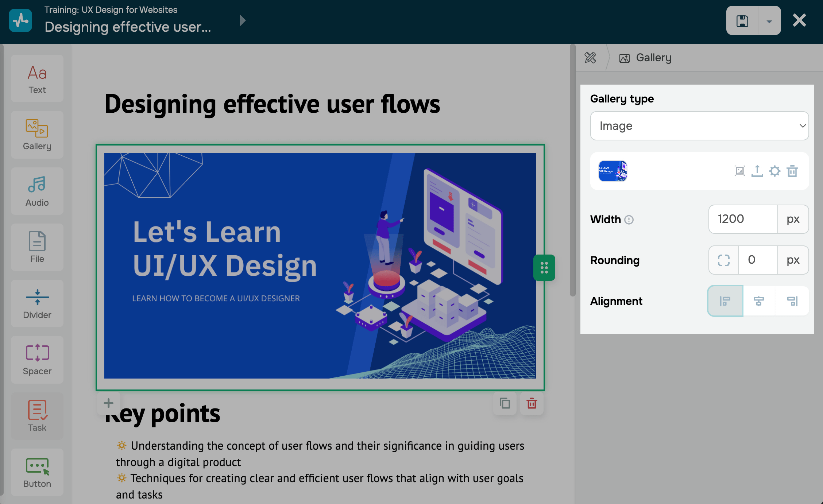Expand the lesson title breadcrumb arrow
This screenshot has width=823, height=504.
(243, 20)
